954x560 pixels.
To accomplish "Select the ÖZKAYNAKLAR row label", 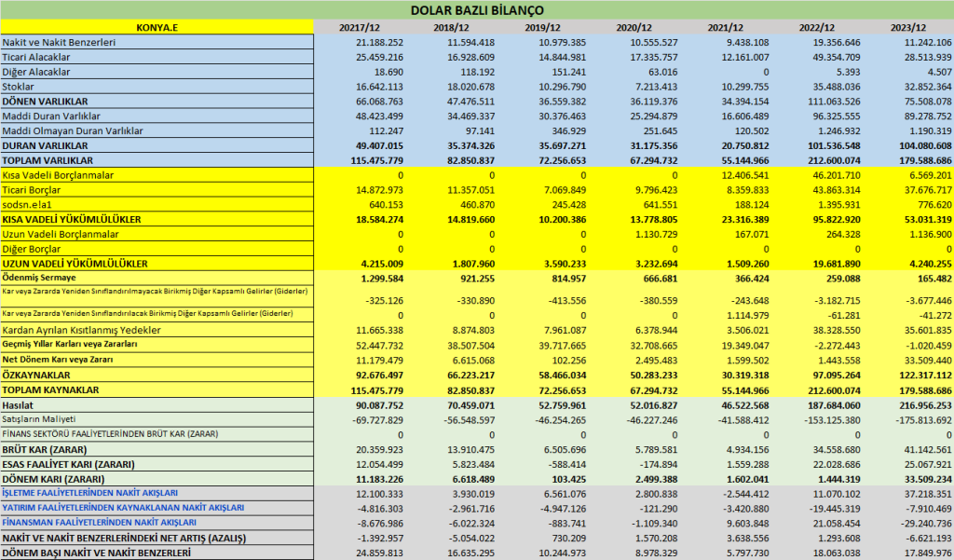I will 36,375.
